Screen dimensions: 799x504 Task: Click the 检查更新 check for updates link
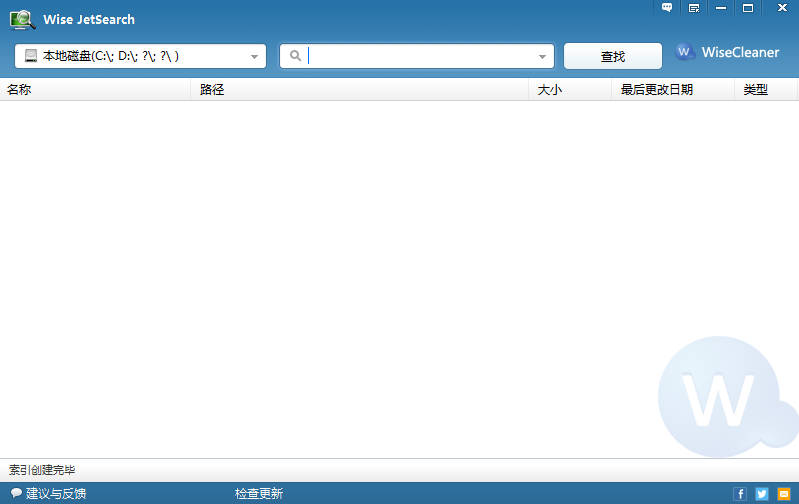point(259,493)
